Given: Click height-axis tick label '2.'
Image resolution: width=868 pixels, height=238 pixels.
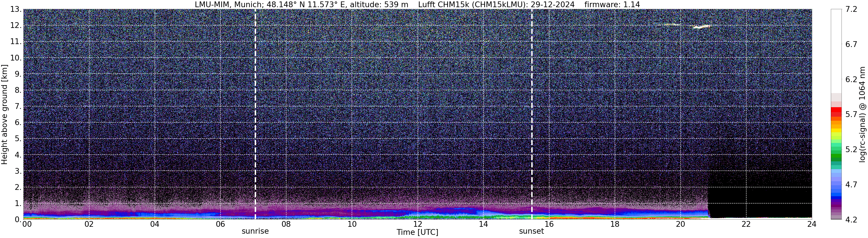Looking at the screenshot, I should [18, 188].
